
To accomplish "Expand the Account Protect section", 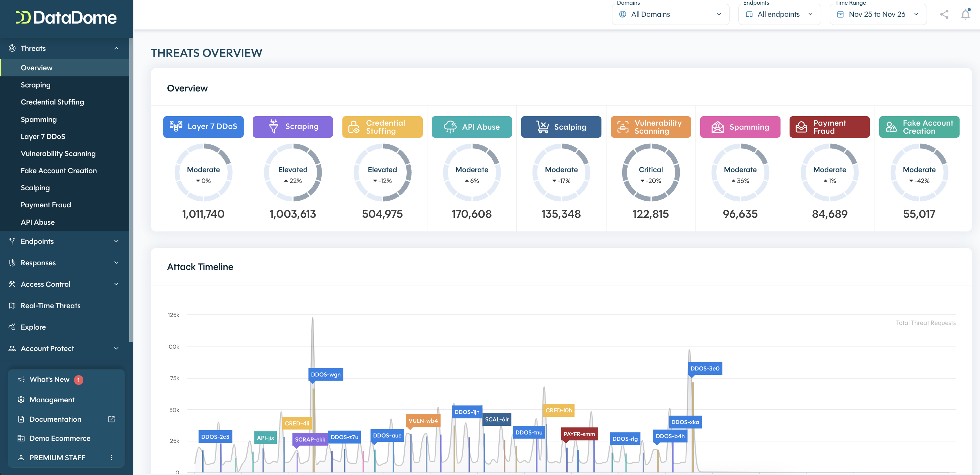I will coord(116,348).
